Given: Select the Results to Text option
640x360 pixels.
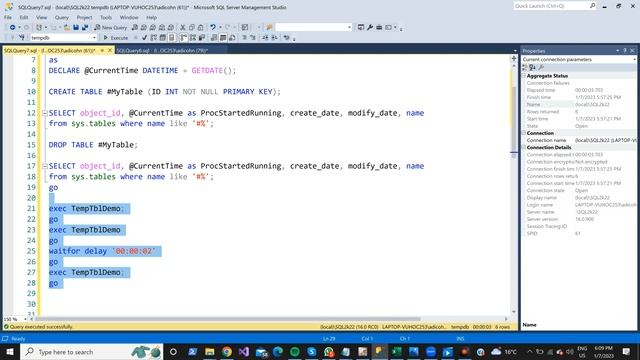Looking at the screenshot, I should pos(214,38).
